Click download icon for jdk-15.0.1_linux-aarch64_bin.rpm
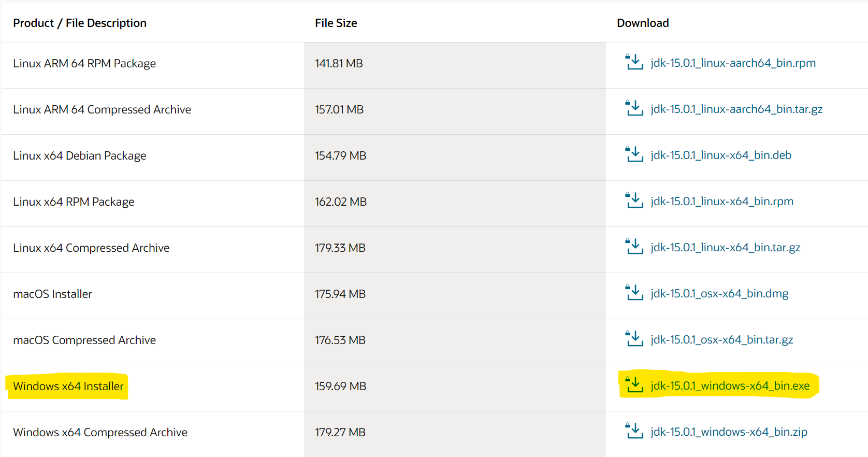This screenshot has width=868, height=457. 634,62
